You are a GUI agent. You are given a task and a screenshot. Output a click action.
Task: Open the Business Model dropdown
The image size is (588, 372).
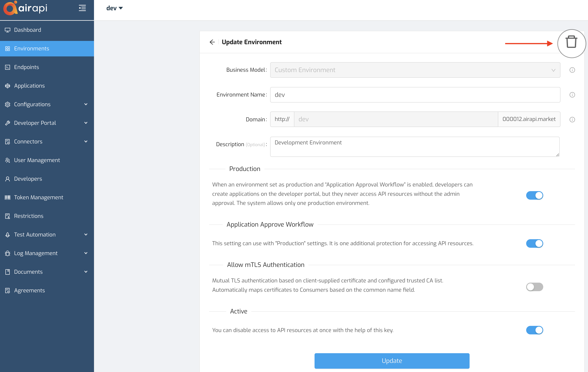415,70
